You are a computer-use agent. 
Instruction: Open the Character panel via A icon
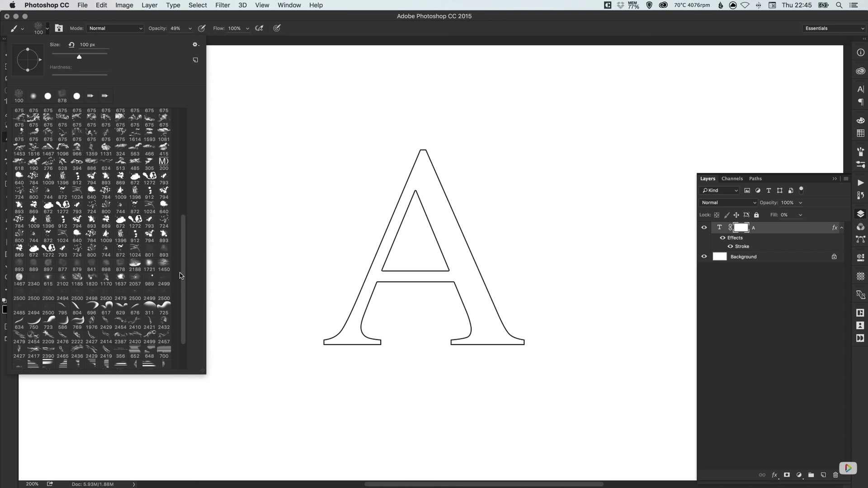click(861, 89)
